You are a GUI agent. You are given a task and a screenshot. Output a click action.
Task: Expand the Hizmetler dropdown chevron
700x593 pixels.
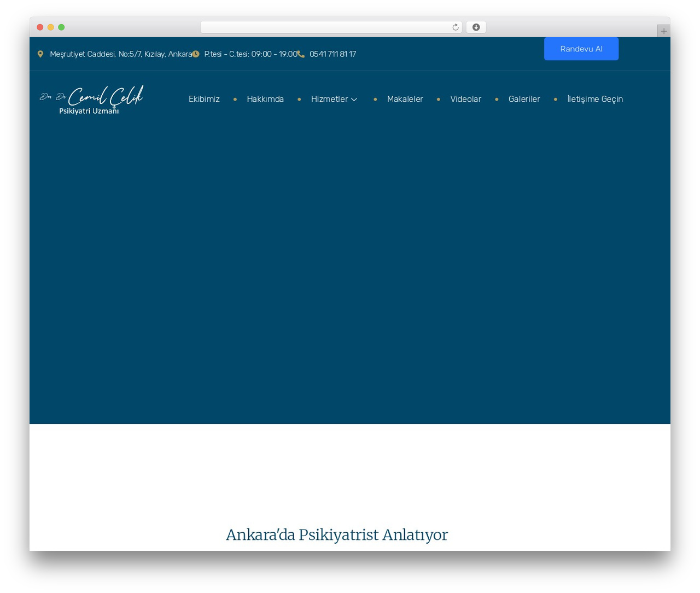[354, 100]
